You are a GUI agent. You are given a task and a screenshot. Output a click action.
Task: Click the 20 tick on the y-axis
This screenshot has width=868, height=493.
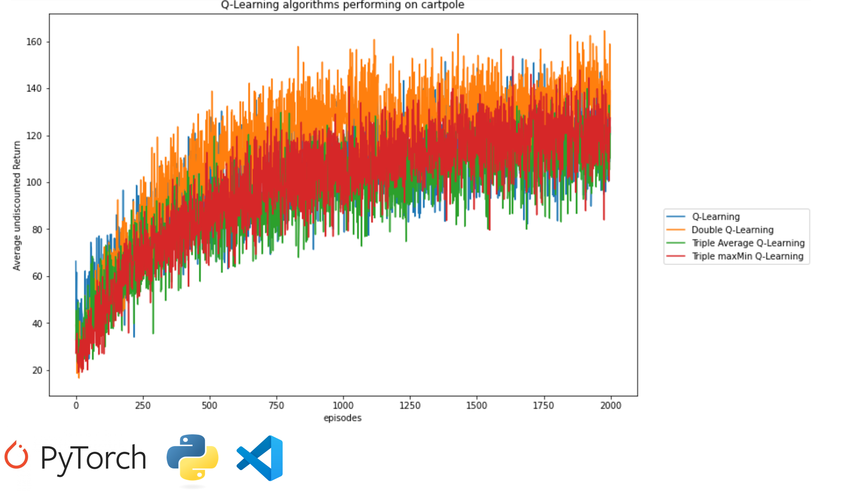point(37,370)
